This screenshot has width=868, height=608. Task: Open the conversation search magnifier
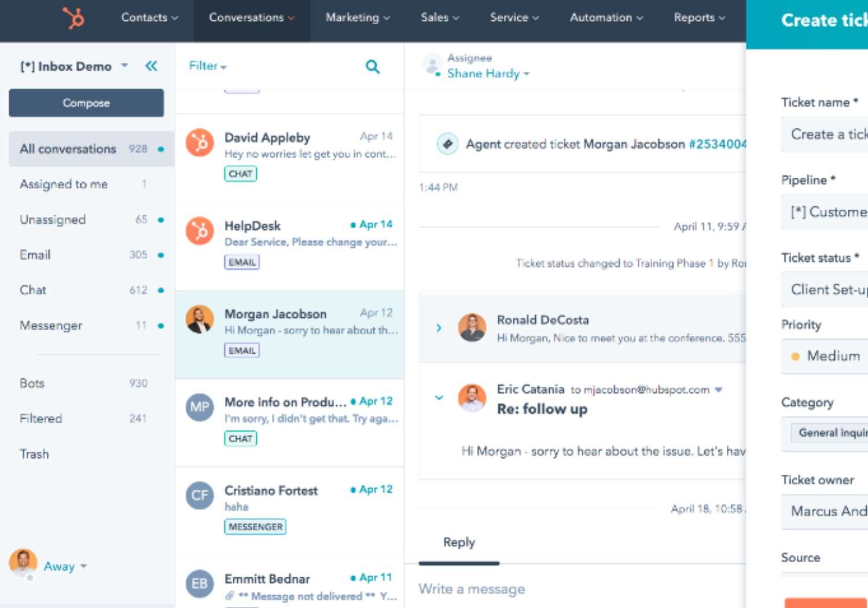coord(373,67)
